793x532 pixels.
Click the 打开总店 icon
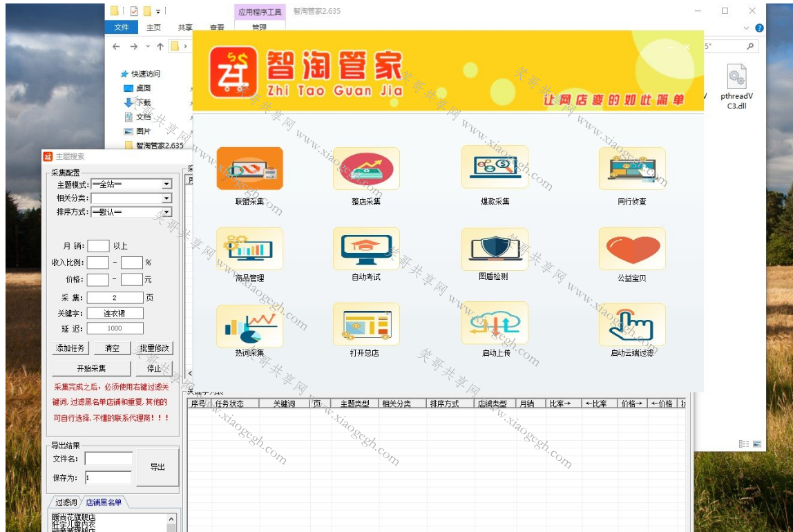tap(366, 324)
